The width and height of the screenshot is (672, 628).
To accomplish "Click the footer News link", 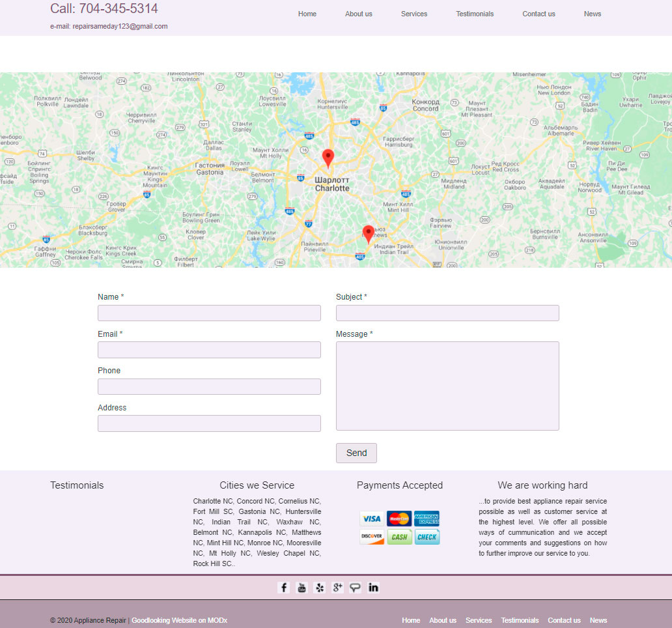I will (598, 620).
